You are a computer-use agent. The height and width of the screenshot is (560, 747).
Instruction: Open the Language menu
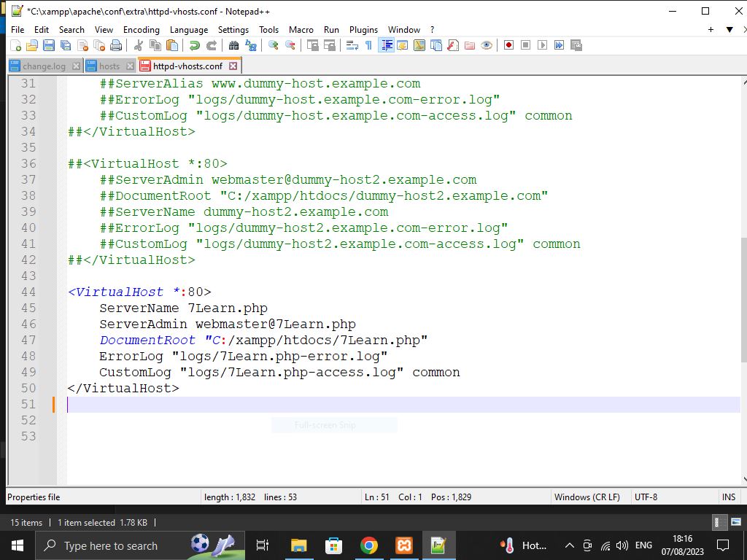(x=189, y=29)
